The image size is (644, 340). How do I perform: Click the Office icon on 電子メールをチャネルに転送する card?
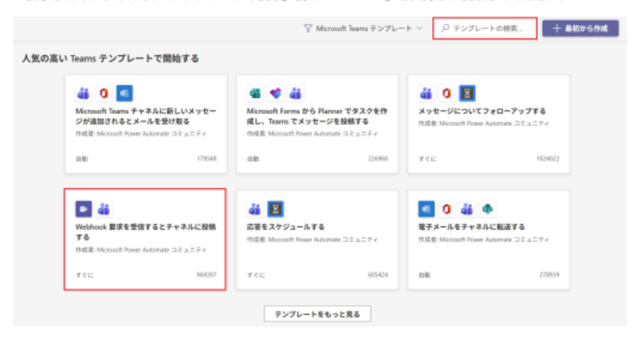(448, 209)
